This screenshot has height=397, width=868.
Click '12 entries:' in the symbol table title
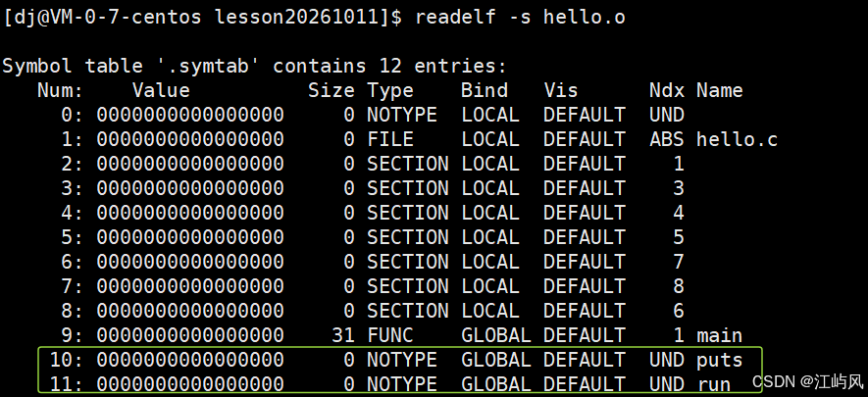[x=443, y=66]
